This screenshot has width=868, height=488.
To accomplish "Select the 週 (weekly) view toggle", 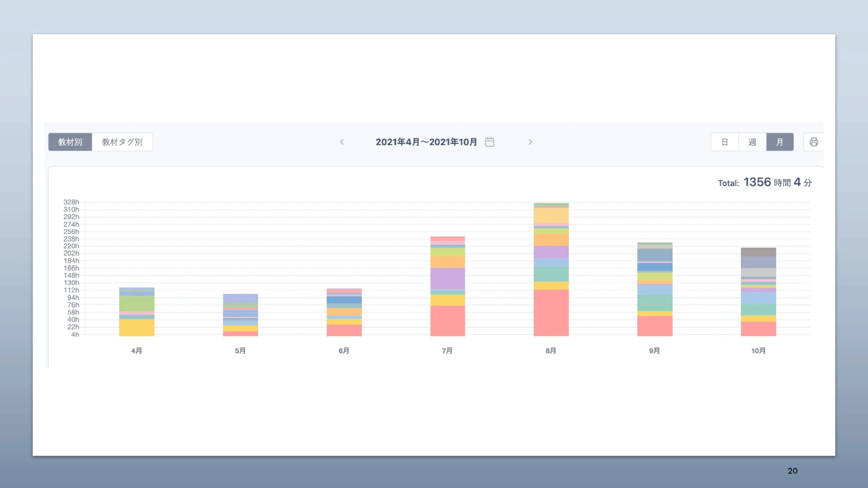I will 752,142.
